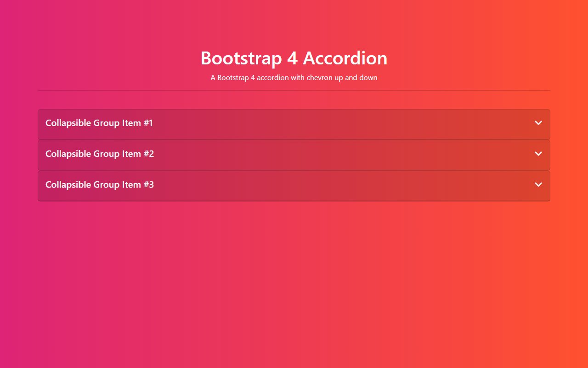The width and height of the screenshot is (588, 368).
Task: Expand Collapsible Group Item #3
Action: tap(294, 184)
